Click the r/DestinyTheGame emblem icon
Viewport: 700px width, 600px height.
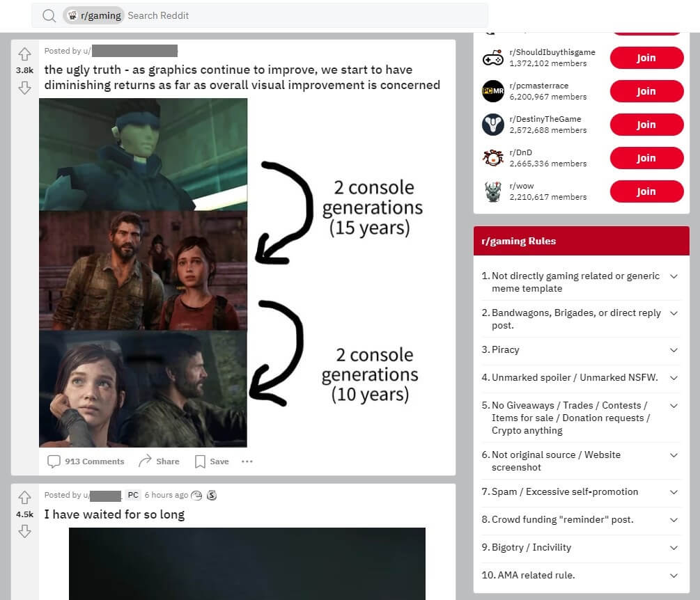[493, 125]
